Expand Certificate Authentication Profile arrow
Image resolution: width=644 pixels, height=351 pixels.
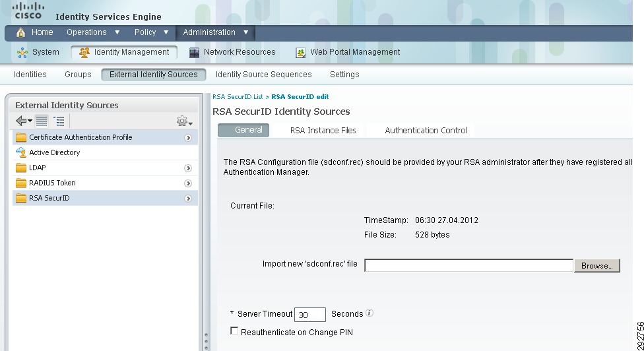pyautogui.click(x=188, y=138)
